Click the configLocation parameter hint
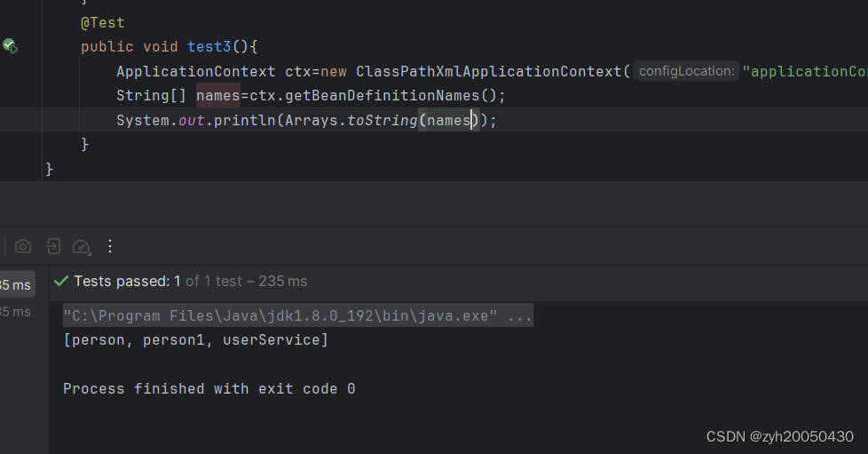Image resolution: width=868 pixels, height=454 pixels. pos(686,71)
